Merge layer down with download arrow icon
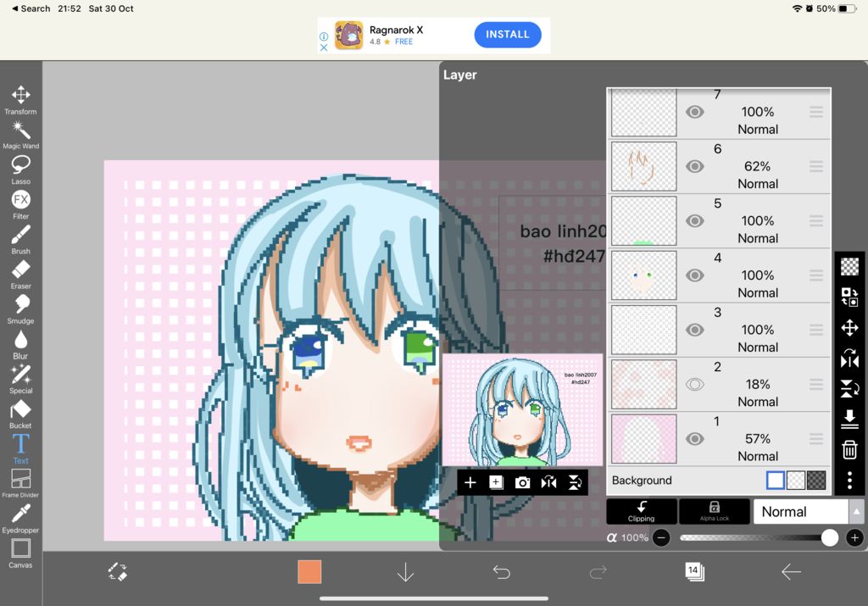The height and width of the screenshot is (606, 868). [849, 420]
